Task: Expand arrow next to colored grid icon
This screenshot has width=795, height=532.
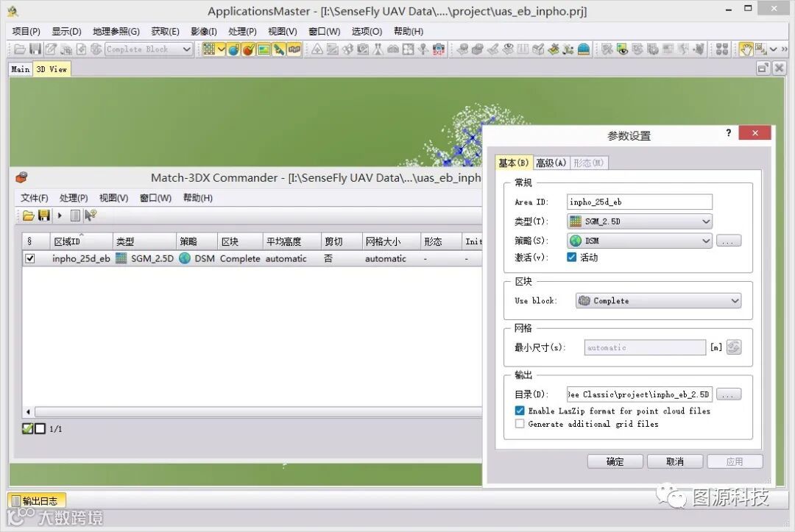Action: coord(221,49)
